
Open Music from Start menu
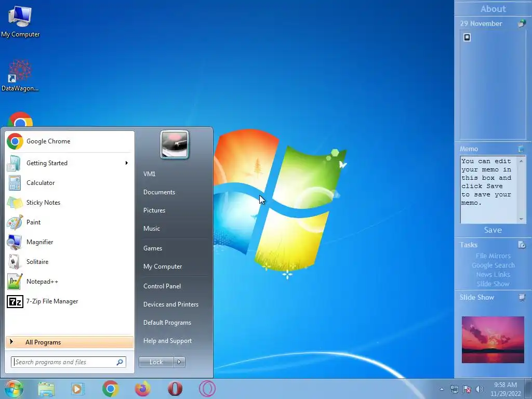tap(152, 229)
